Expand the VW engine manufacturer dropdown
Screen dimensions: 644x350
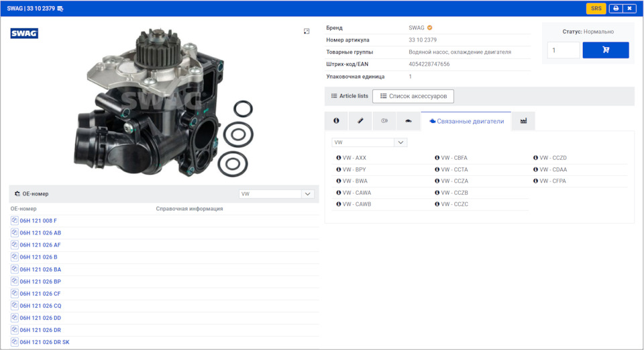[370, 142]
